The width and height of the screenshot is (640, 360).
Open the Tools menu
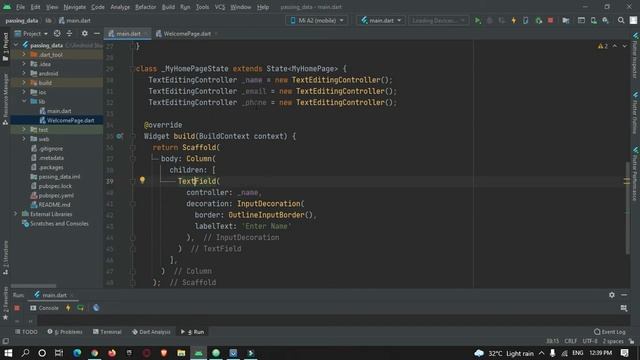coord(202,7)
